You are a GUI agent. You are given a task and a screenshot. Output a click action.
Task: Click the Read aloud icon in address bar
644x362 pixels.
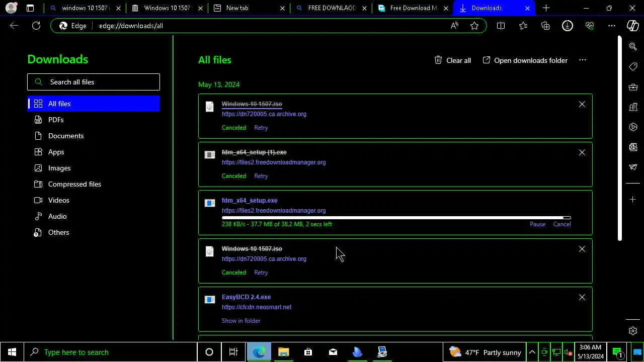tap(454, 26)
